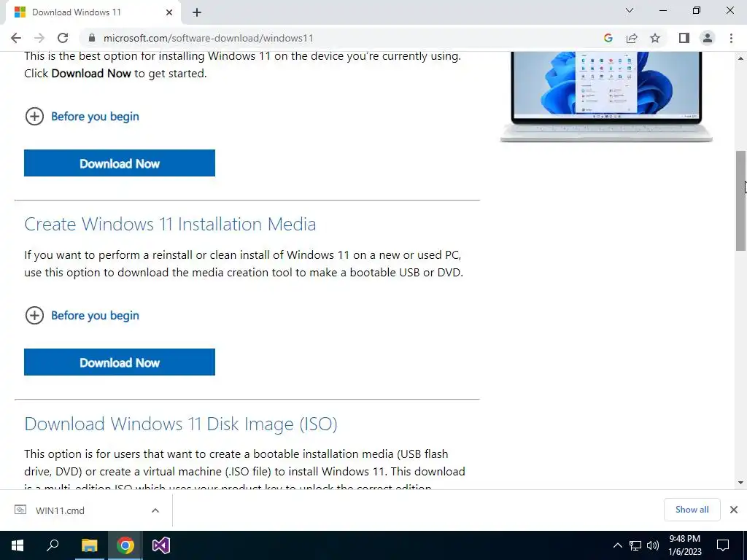Show hidden system tray icons

pos(617,545)
